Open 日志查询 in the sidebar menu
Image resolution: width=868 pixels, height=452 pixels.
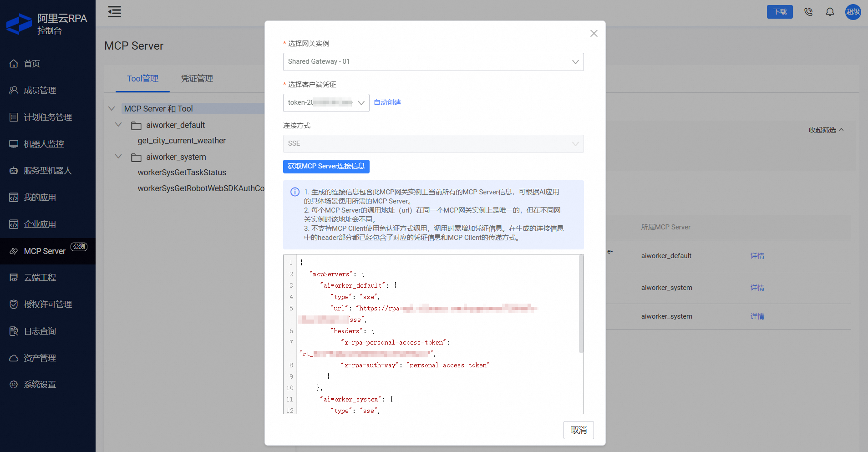[48, 331]
